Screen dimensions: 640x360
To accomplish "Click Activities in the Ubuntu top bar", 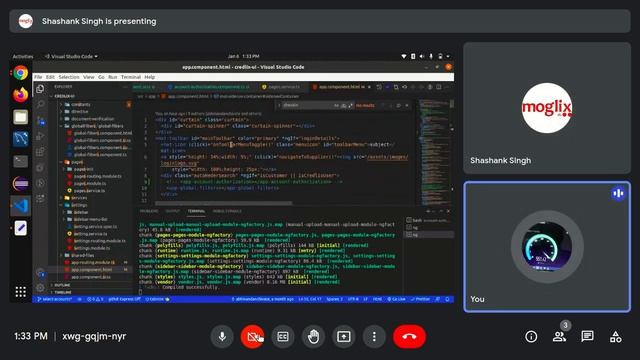I will pos(23,56).
